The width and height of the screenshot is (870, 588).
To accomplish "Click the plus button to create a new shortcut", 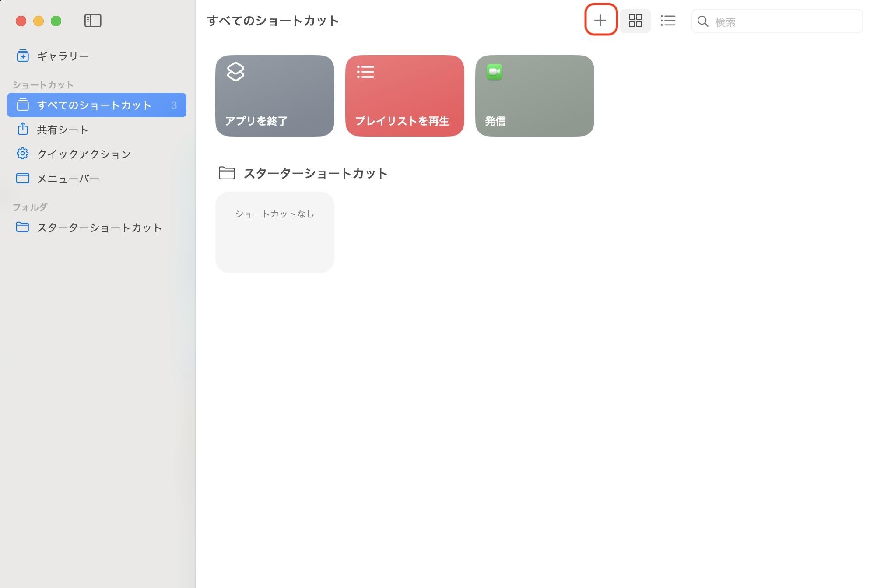I will coord(600,21).
